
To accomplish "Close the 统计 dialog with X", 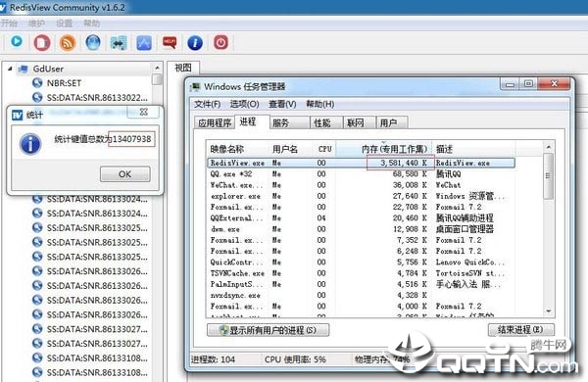I will (x=144, y=112).
